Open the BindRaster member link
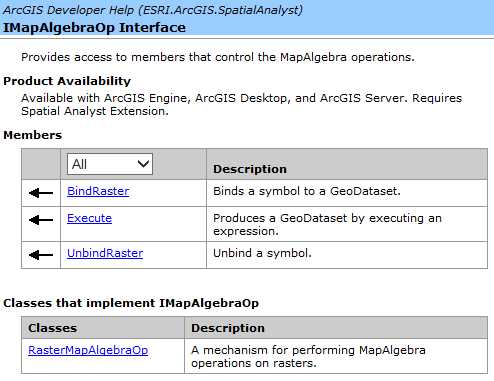494x381 pixels. coord(98,191)
